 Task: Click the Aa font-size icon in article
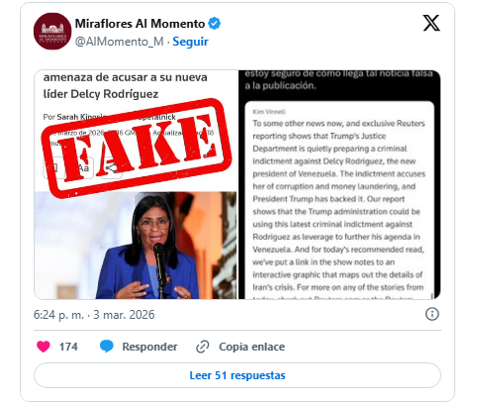tap(83, 168)
